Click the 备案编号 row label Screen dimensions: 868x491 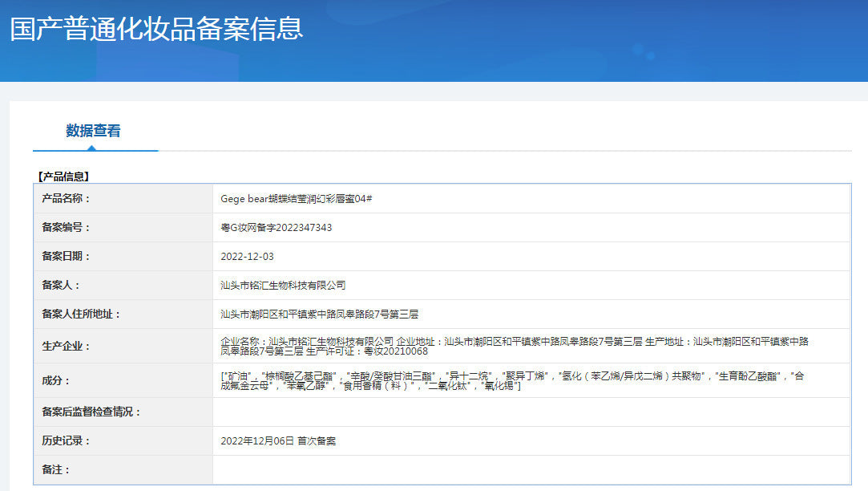tap(66, 227)
